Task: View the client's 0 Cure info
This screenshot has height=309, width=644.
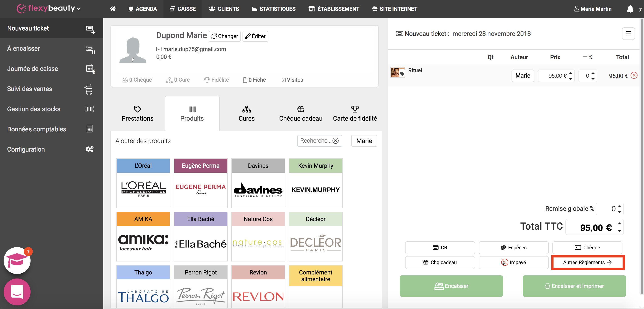Action: pos(178,80)
